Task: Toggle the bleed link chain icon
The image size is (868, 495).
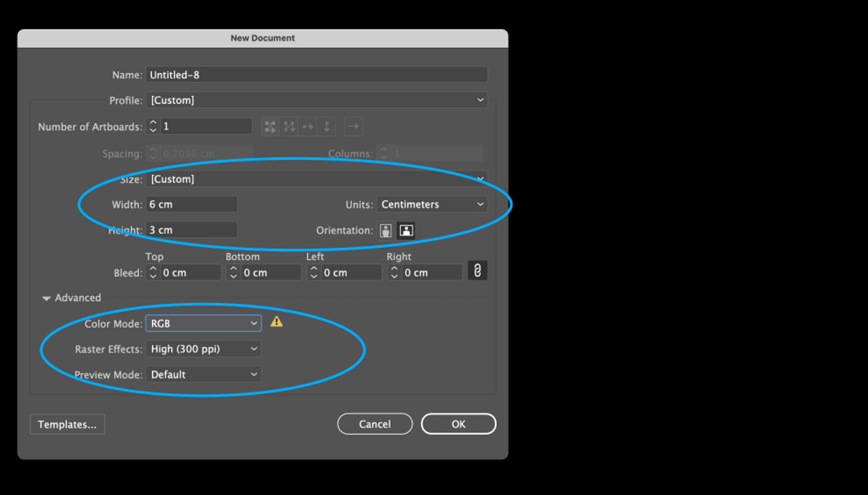Action: tap(477, 271)
